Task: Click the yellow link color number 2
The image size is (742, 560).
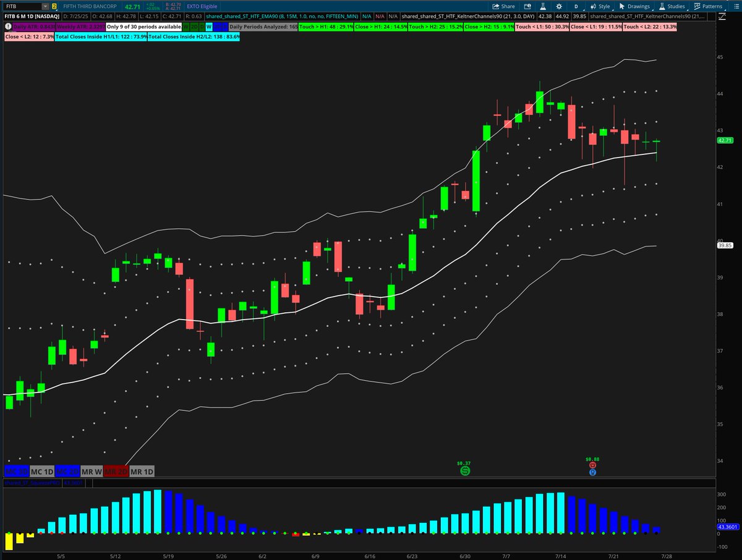Action: pos(54,6)
